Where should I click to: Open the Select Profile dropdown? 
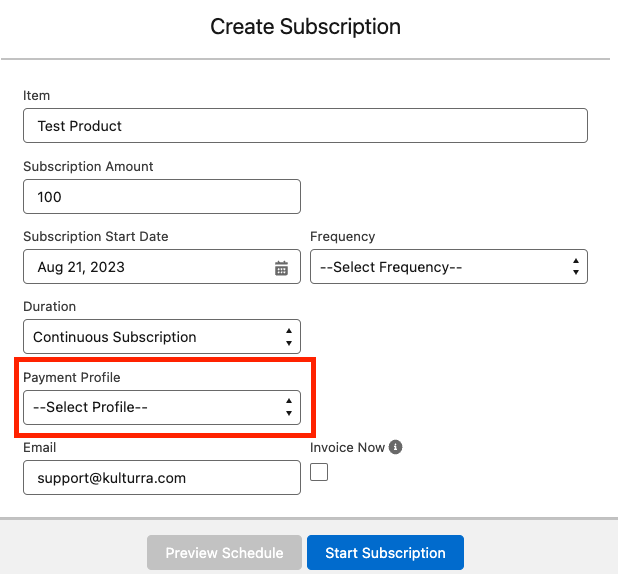(x=161, y=407)
